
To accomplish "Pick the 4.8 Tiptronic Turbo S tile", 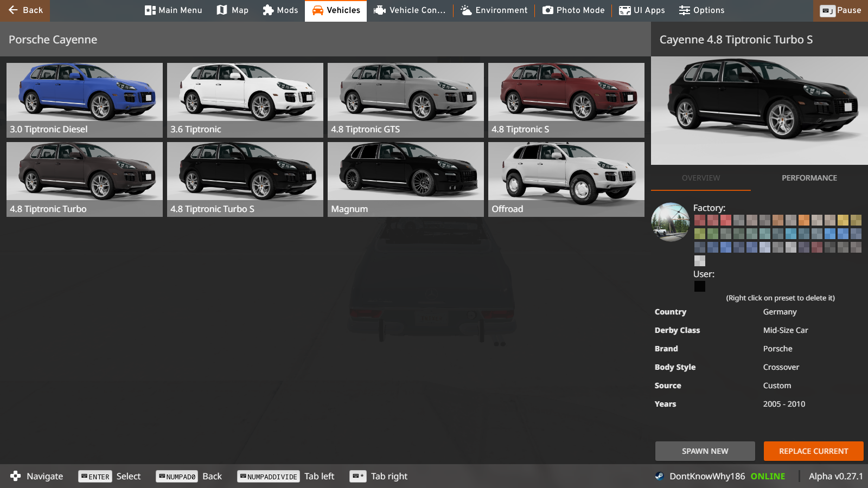I will click(x=245, y=179).
